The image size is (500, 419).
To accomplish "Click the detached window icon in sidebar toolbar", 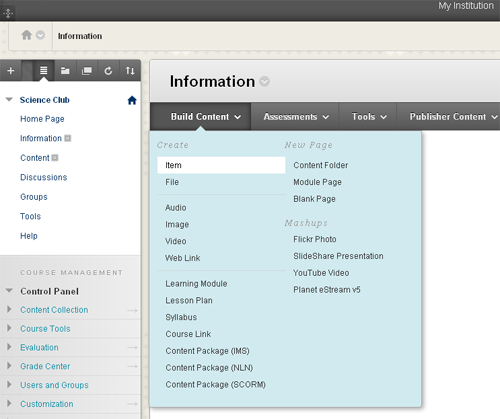I will (x=87, y=71).
